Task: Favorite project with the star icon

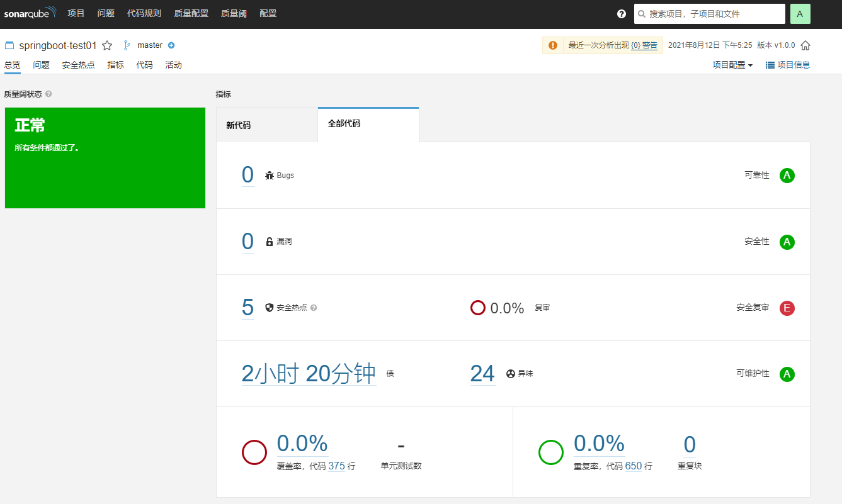Action: 107,45
